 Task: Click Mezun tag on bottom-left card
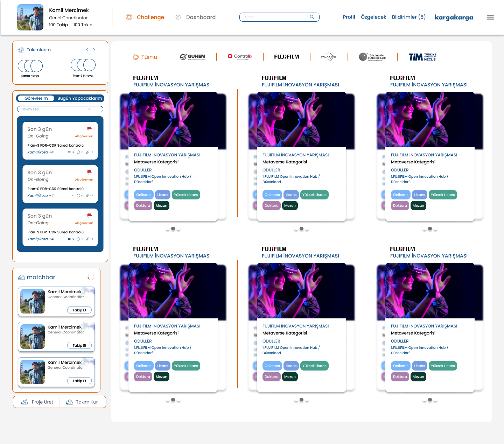click(161, 377)
